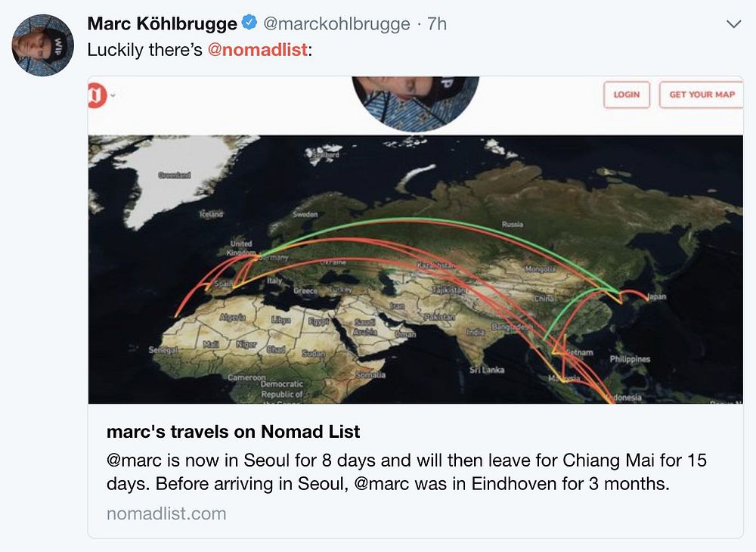Screen dimensions: 756x552
Task: Click the card description about Seoul
Action: tap(407, 472)
